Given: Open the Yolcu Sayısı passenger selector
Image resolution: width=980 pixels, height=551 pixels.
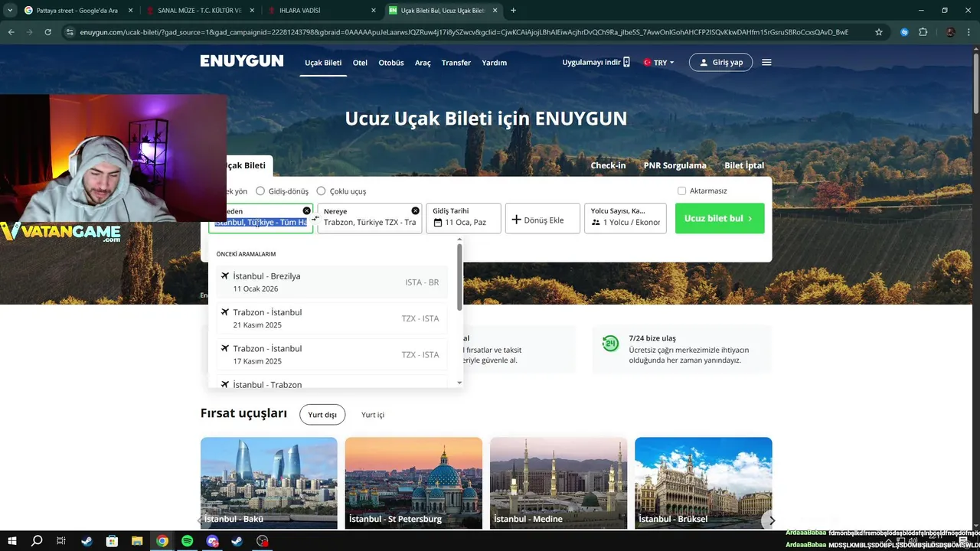Looking at the screenshot, I should point(625,218).
